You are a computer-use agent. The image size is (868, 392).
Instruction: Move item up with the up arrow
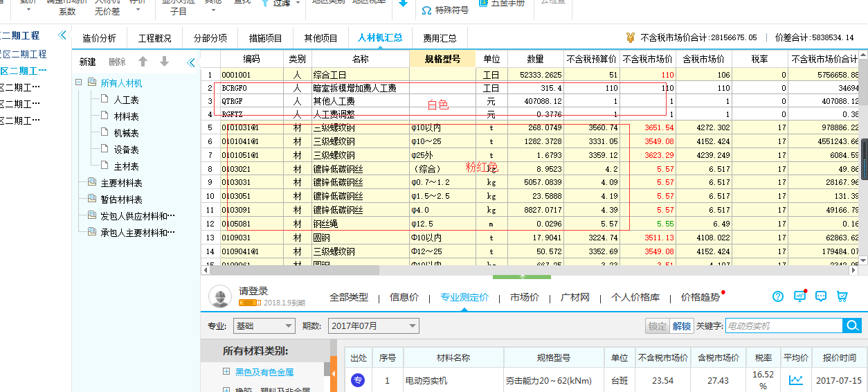point(143,62)
